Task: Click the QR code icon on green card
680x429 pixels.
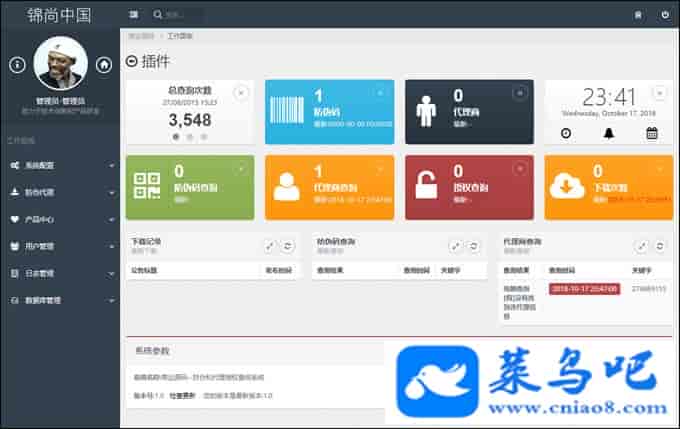Action: click(147, 186)
